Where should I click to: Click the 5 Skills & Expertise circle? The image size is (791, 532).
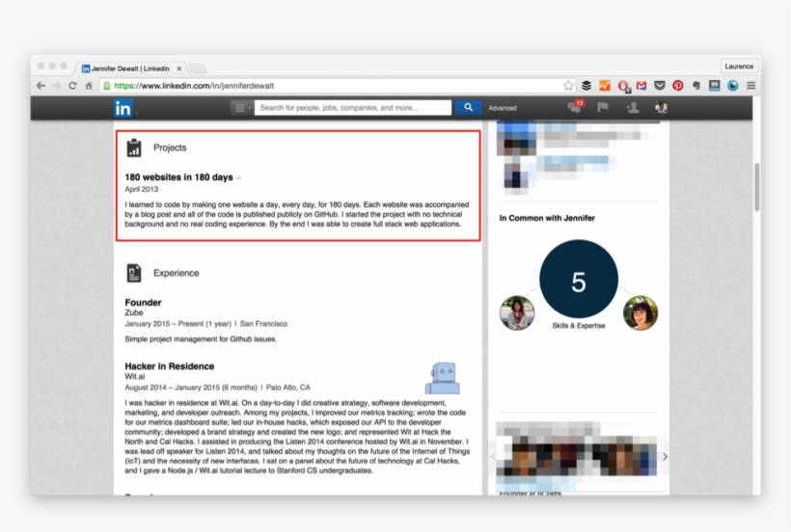tap(579, 279)
